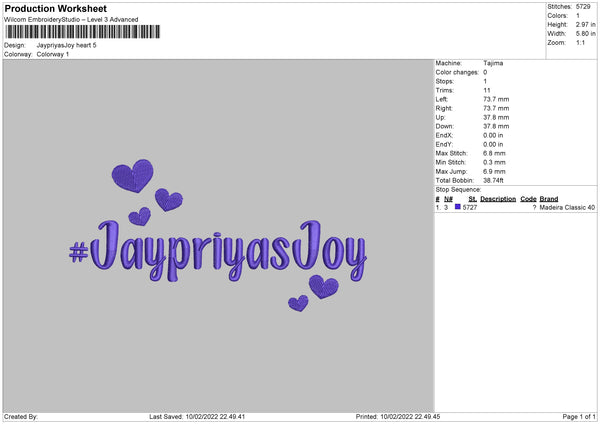Click the Color changes value 0
Image resolution: width=600 pixels, height=424 pixels.
[485, 72]
